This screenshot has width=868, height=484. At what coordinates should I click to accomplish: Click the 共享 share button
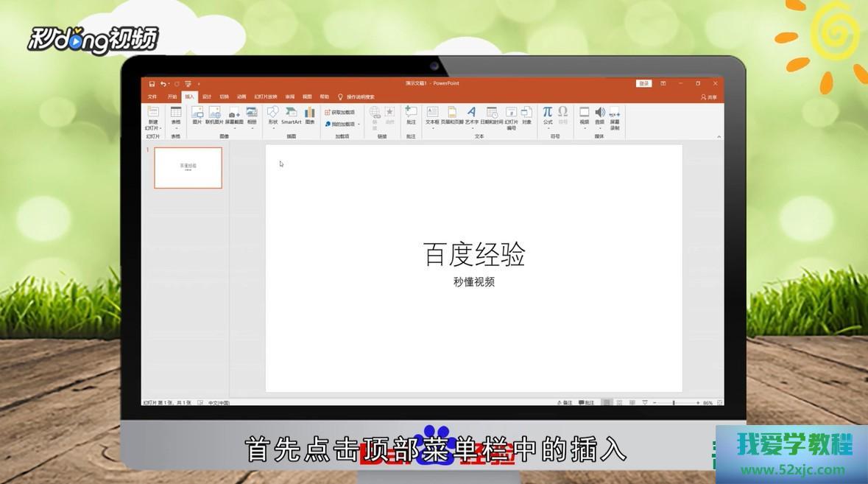coord(708,97)
